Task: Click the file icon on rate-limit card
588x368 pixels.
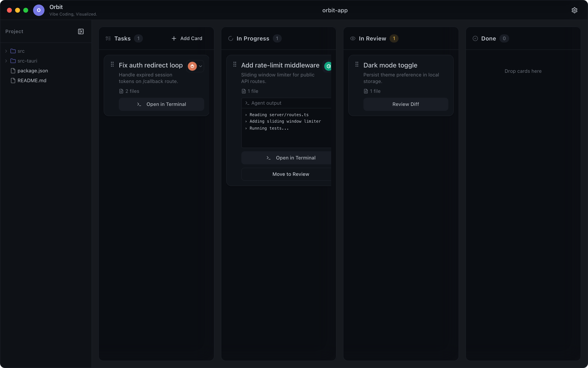Action: (244, 91)
